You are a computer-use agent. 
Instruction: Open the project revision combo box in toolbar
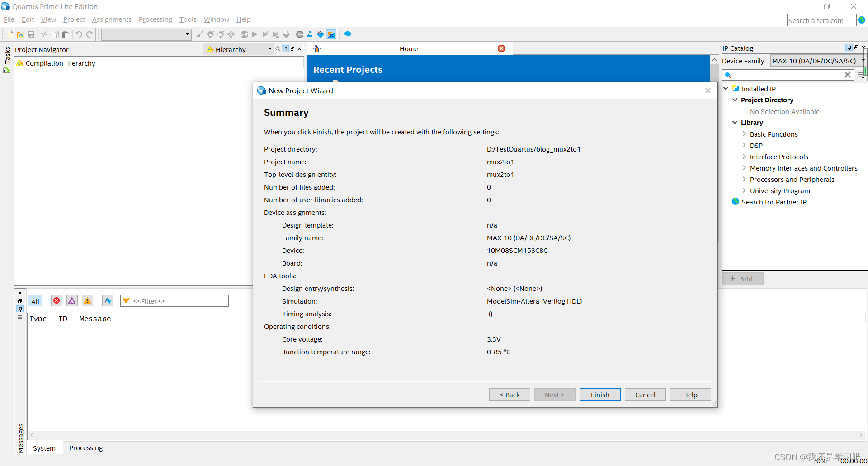coord(146,34)
